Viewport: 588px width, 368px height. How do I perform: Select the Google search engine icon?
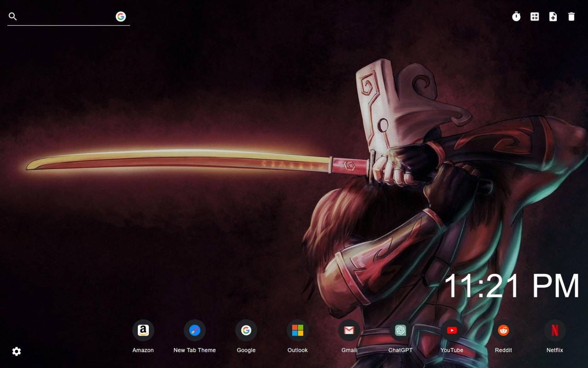pyautogui.click(x=121, y=17)
